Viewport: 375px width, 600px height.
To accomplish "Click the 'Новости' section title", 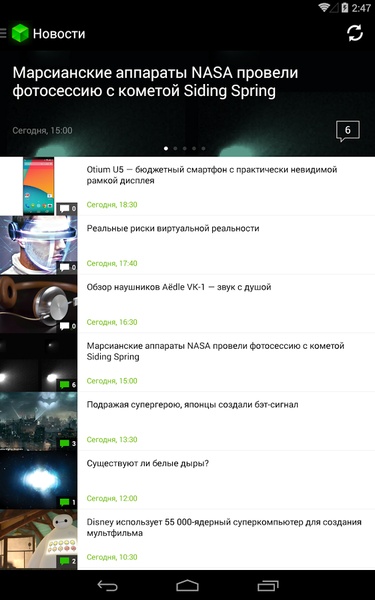I will point(59,34).
